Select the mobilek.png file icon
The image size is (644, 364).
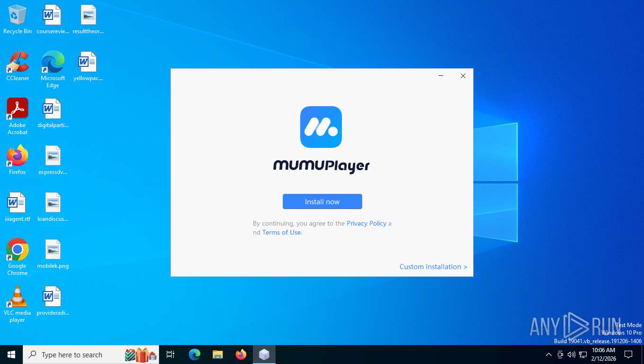pos(53,254)
